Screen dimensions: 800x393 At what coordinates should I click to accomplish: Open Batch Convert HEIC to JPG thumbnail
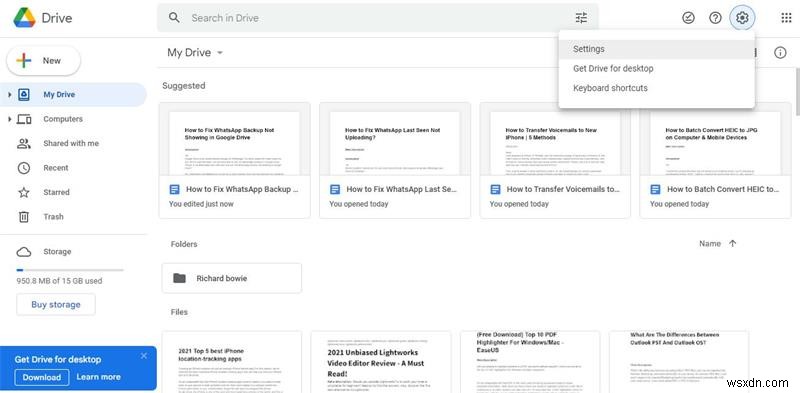(715, 138)
